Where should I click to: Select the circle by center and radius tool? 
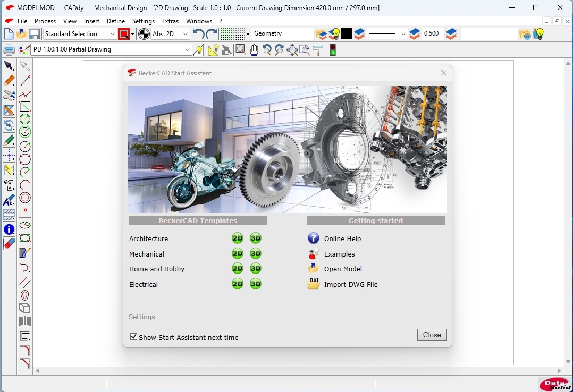(x=25, y=146)
